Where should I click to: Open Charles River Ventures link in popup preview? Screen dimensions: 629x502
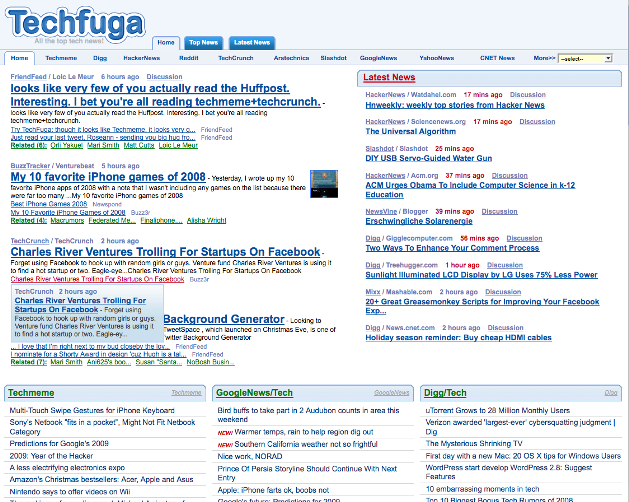(80, 305)
